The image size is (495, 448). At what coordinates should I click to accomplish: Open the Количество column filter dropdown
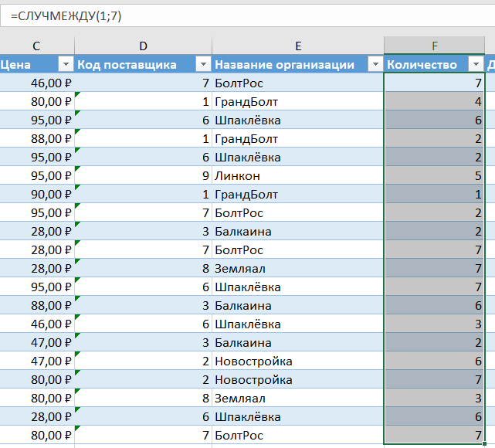476,65
